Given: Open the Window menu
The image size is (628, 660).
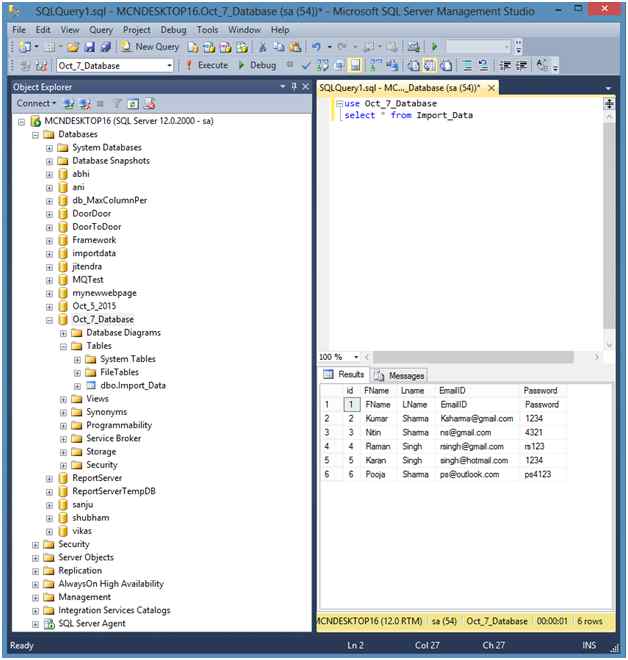Looking at the screenshot, I should 245,30.
